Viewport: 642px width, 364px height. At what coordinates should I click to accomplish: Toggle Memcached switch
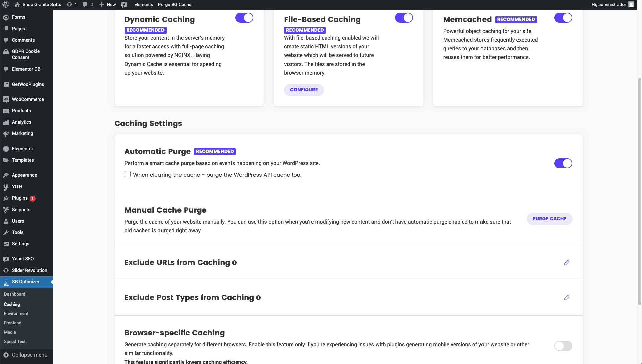563,18
